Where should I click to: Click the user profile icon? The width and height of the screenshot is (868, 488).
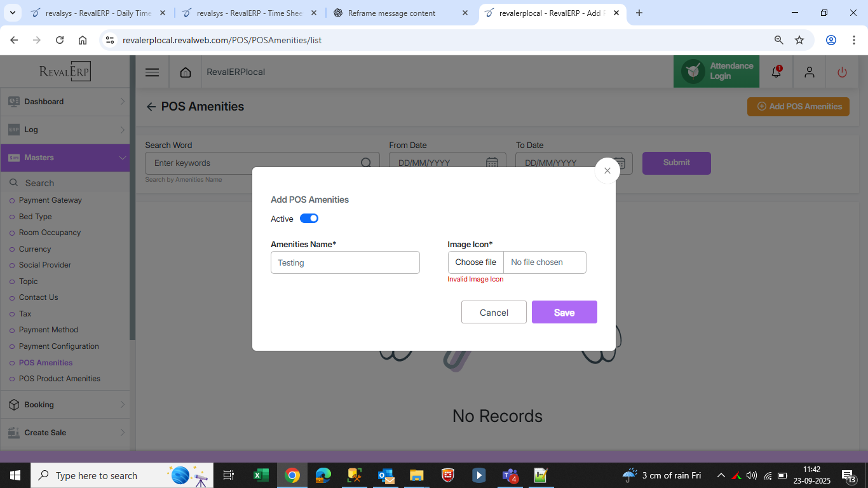pos(809,72)
